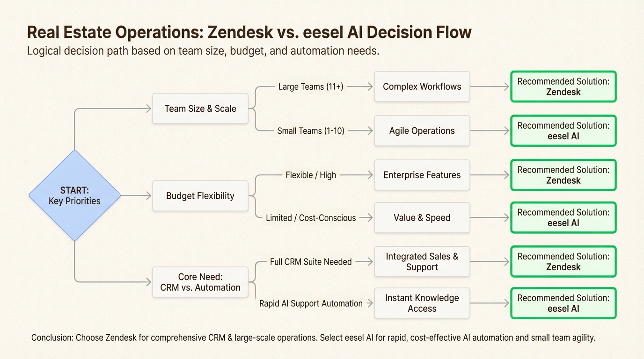Click the Rapid AI Support Automation label
Viewport: 644px width, 359px height.
coord(311,303)
